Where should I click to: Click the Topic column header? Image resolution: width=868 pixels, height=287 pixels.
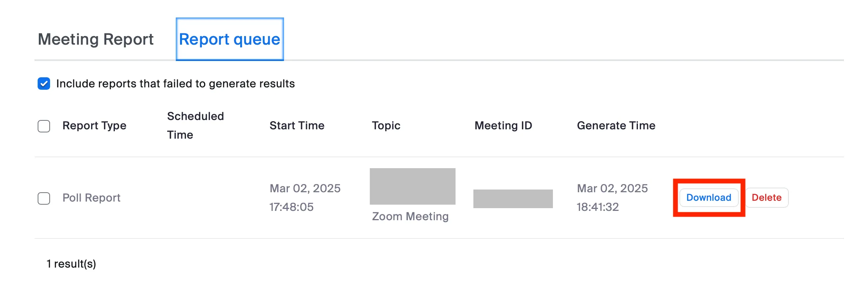(x=386, y=125)
